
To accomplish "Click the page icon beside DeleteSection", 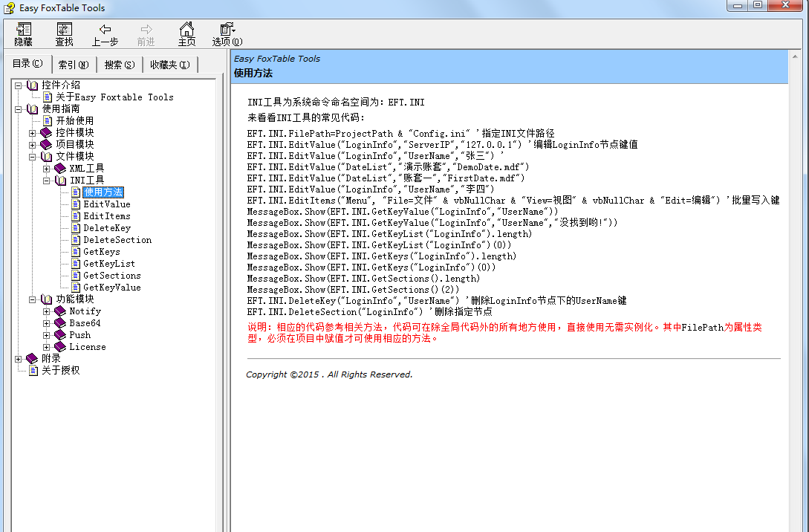I will click(x=75, y=239).
